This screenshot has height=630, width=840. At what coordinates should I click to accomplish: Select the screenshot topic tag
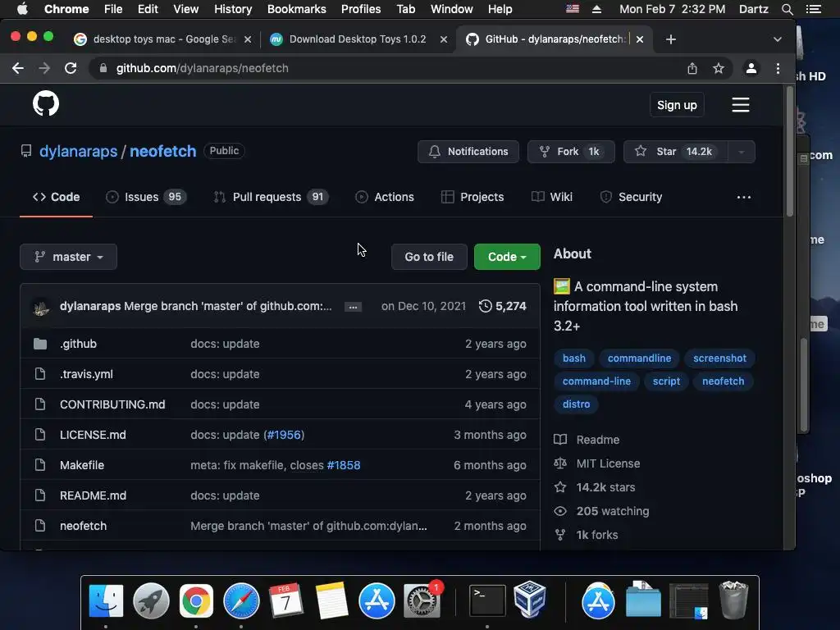click(x=719, y=358)
